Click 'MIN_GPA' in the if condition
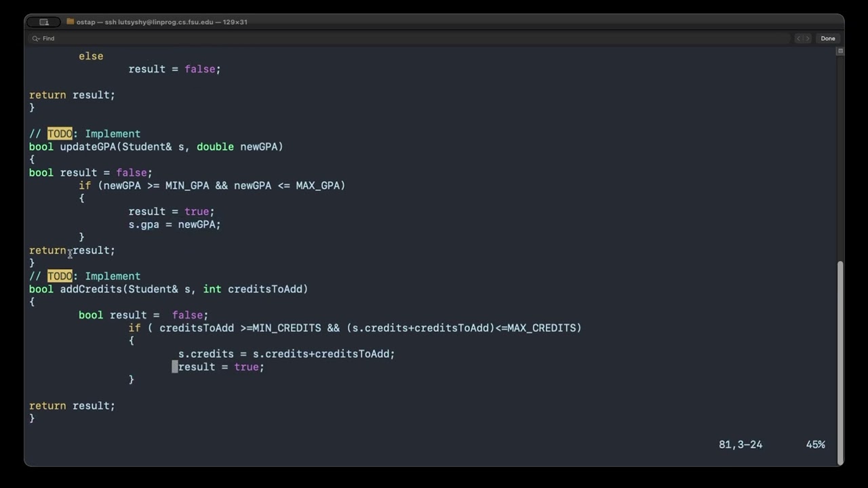Image resolution: width=868 pixels, height=488 pixels. click(x=187, y=185)
